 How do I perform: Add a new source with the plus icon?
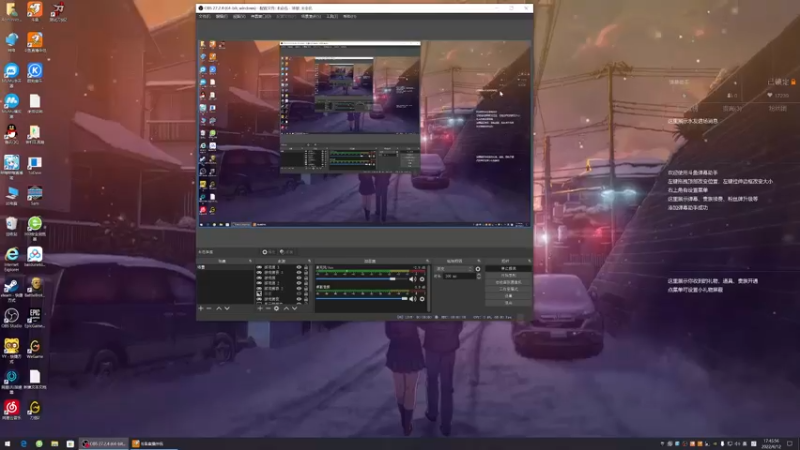pyautogui.click(x=260, y=308)
